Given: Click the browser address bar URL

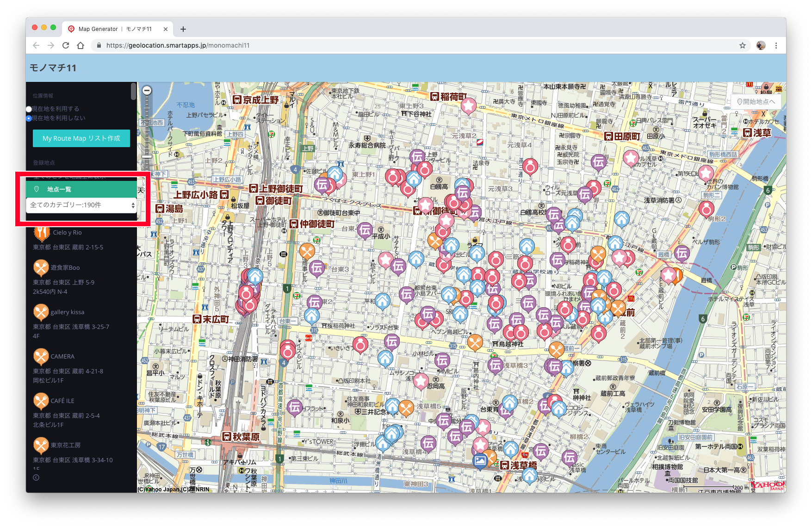Looking at the screenshot, I should point(178,45).
